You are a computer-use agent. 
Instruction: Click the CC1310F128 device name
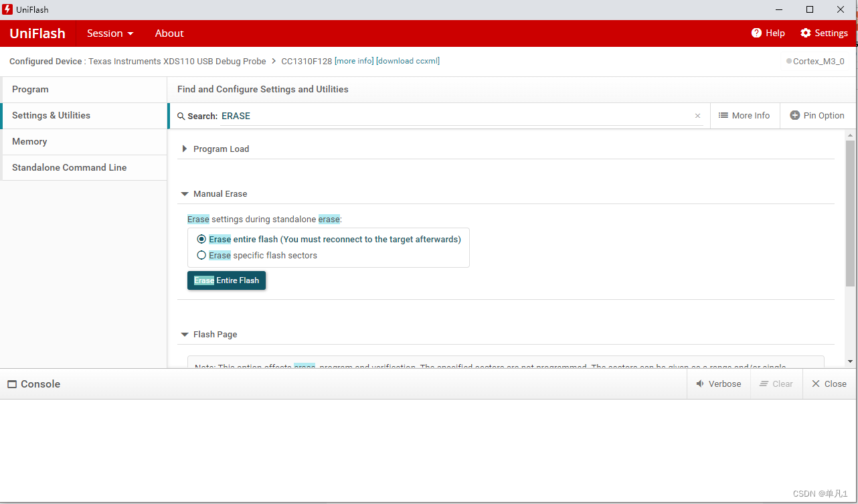pos(307,61)
